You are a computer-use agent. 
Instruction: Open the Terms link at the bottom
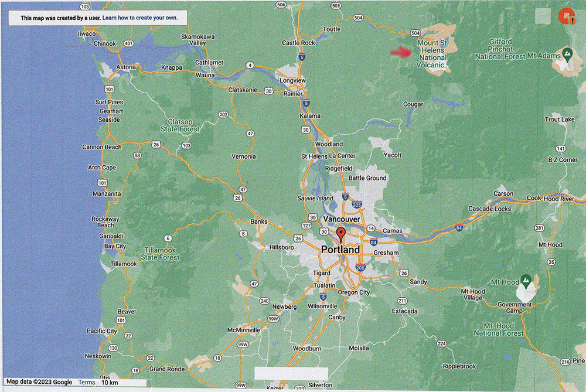[x=87, y=382]
